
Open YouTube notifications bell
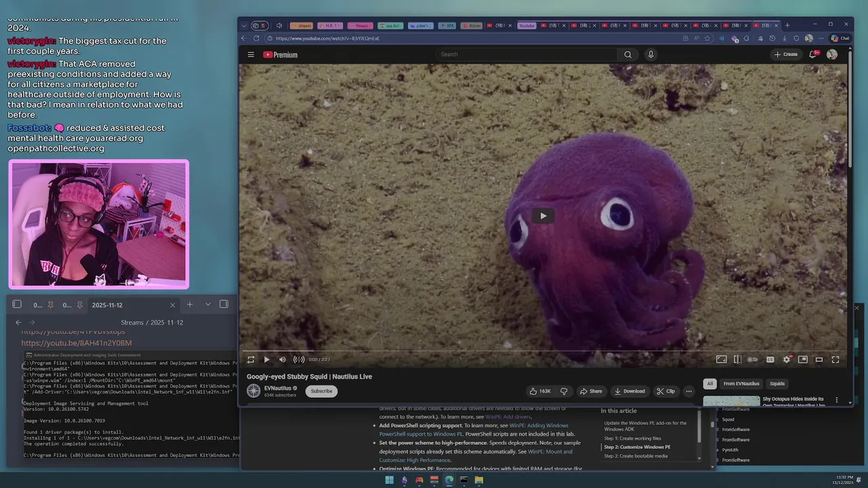click(x=813, y=54)
